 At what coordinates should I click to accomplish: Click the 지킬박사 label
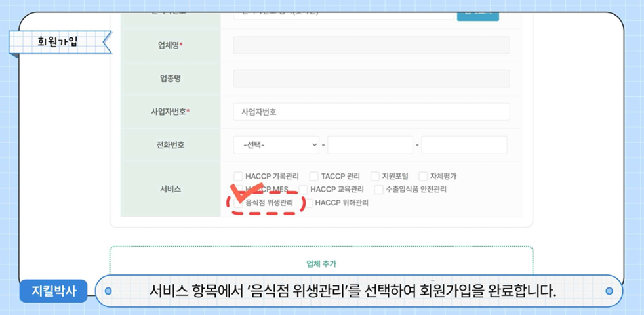[x=53, y=291]
